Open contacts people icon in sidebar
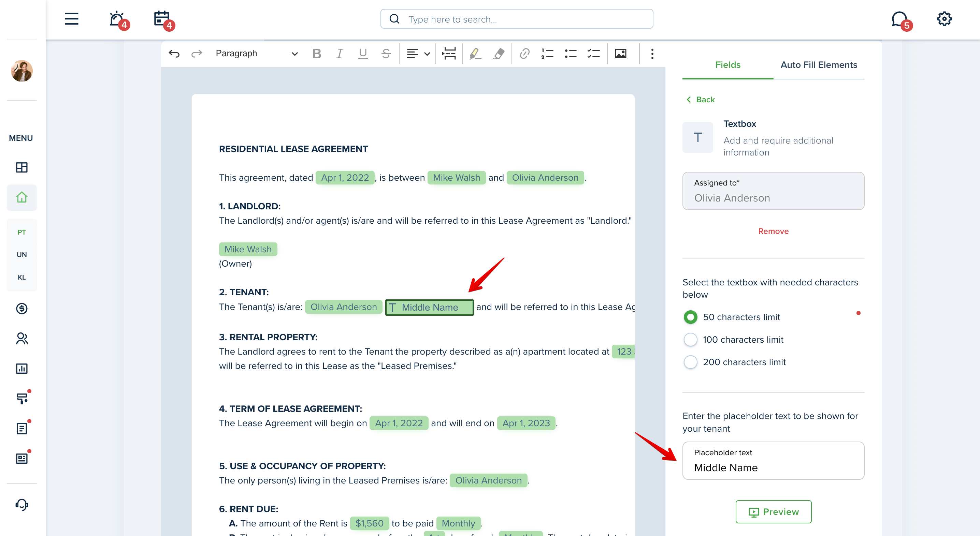 click(x=22, y=338)
